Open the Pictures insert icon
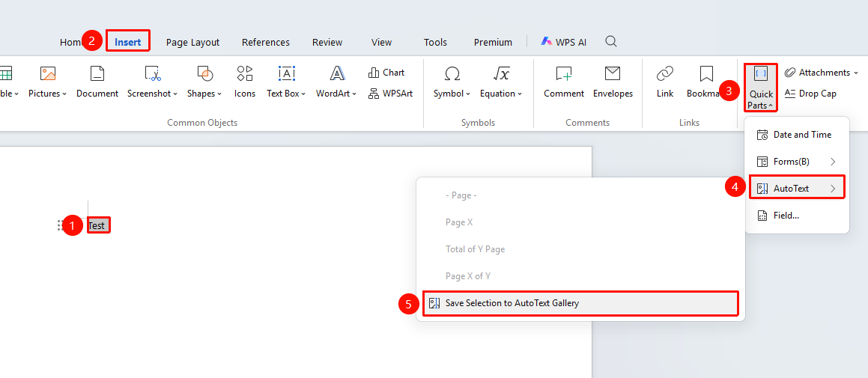The width and height of the screenshot is (868, 378). click(x=48, y=73)
